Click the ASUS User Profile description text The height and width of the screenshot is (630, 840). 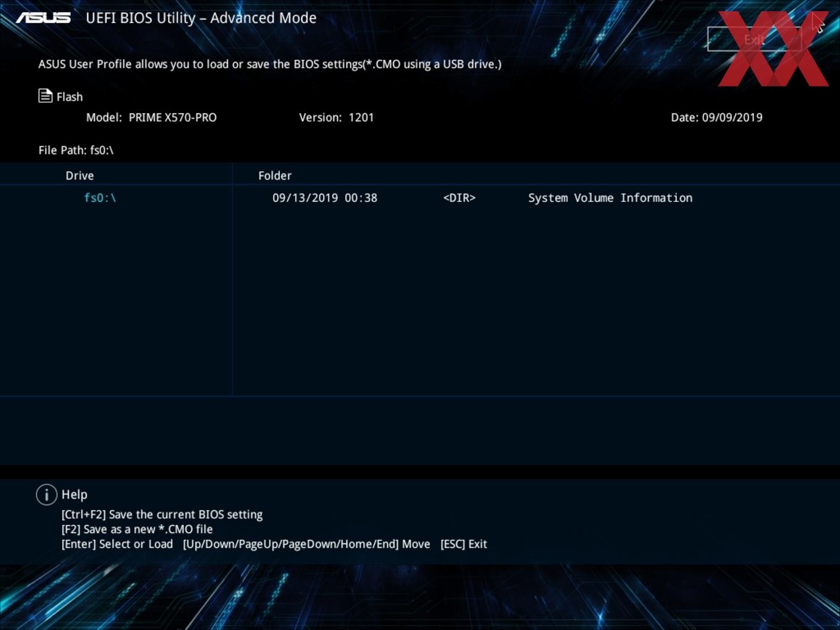270,64
